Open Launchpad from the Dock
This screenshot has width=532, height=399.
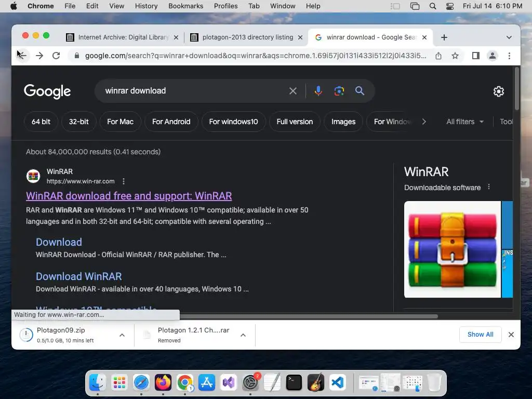coord(119,382)
